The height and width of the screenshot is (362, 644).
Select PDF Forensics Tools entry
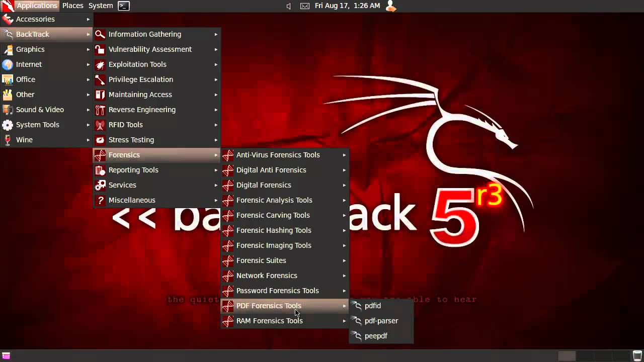coord(285,306)
